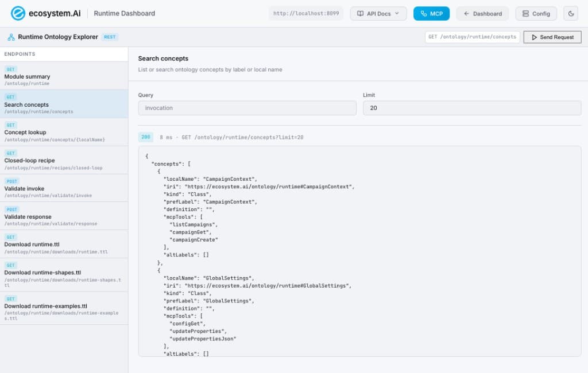Viewport: 588px width, 373px height.
Task: Select Download runtime-examples.ttl endpoint
Action: point(64,308)
